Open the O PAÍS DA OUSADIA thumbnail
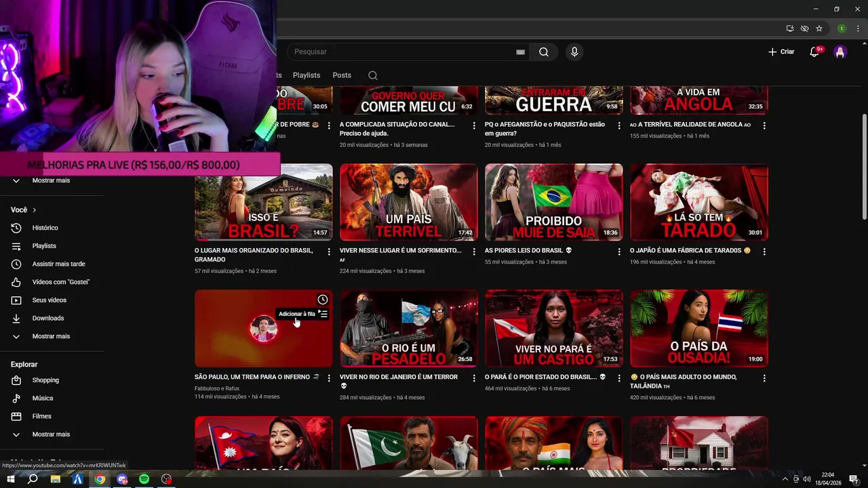This screenshot has width=868, height=488. 699,328
